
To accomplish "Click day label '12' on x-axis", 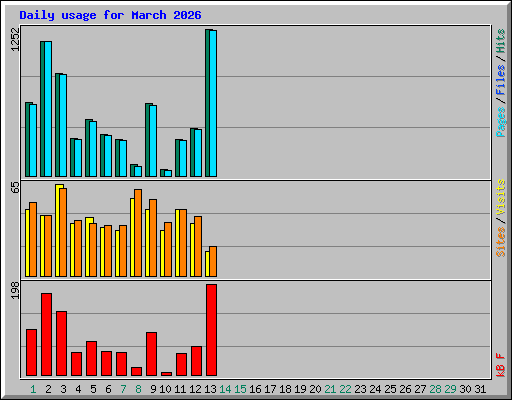I will [195, 389].
